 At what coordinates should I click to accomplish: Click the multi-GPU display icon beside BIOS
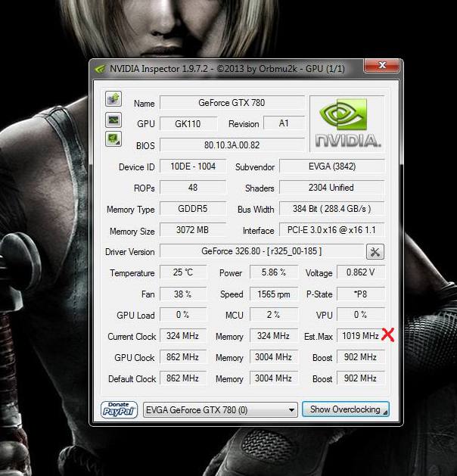(113, 139)
